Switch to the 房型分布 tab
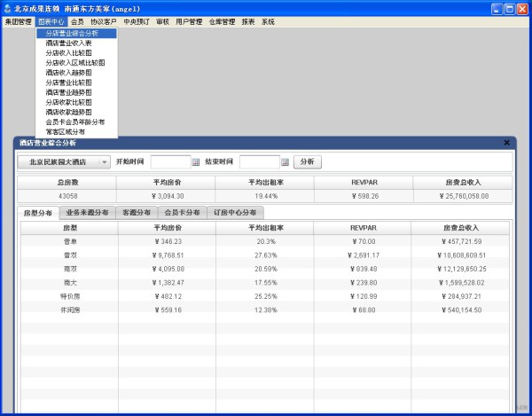The image size is (532, 416). click(38, 213)
